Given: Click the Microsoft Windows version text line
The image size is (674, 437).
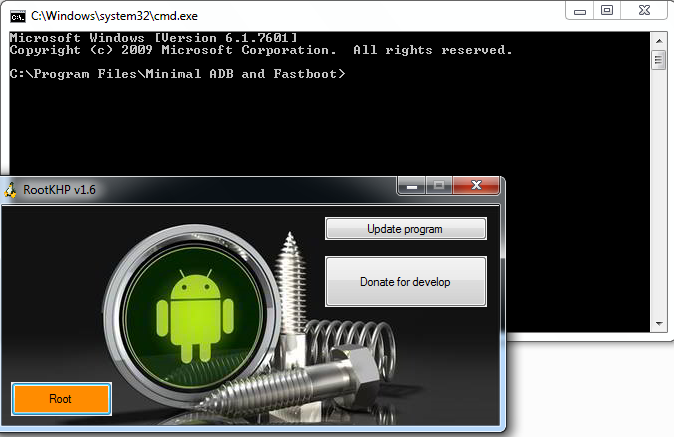Looking at the screenshot, I should point(153,38).
